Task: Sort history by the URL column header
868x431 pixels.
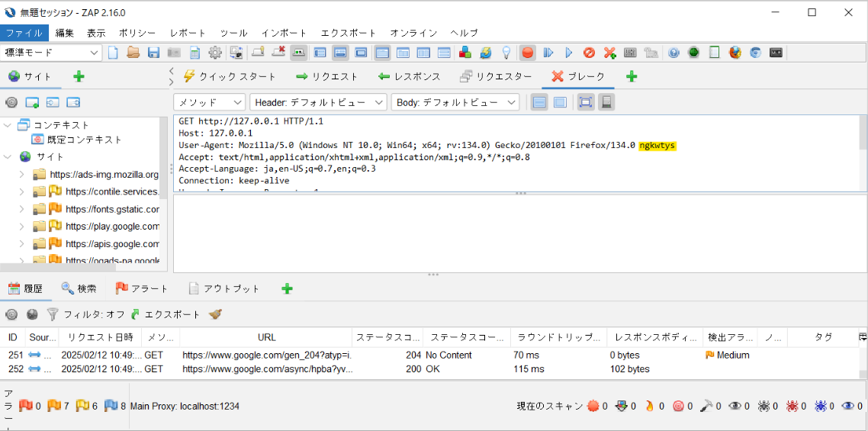Action: point(266,337)
